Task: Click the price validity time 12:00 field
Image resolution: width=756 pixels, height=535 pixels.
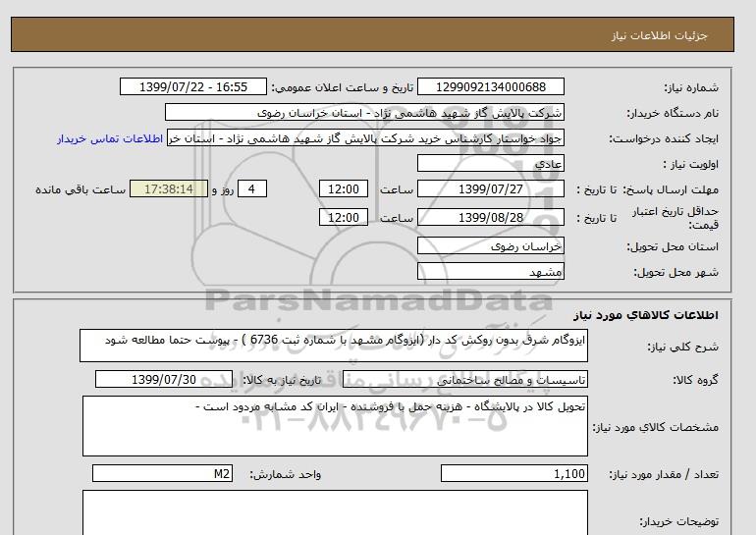Action: [x=345, y=217]
